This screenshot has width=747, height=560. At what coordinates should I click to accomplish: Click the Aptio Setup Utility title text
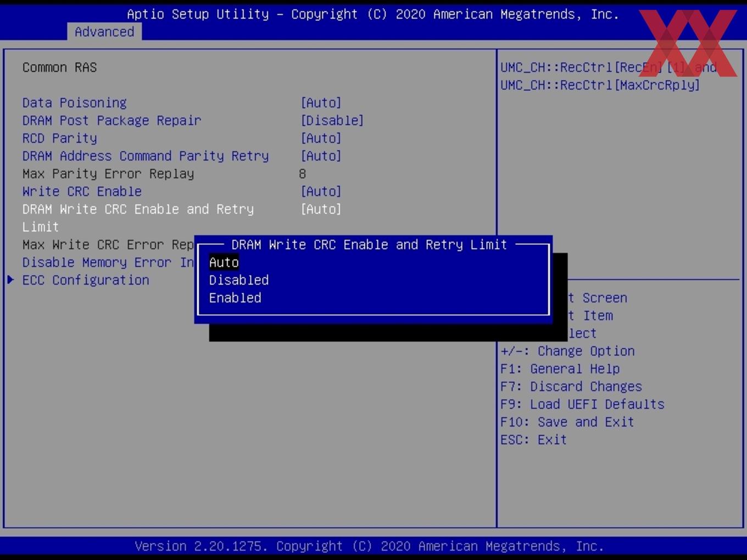[373, 14]
